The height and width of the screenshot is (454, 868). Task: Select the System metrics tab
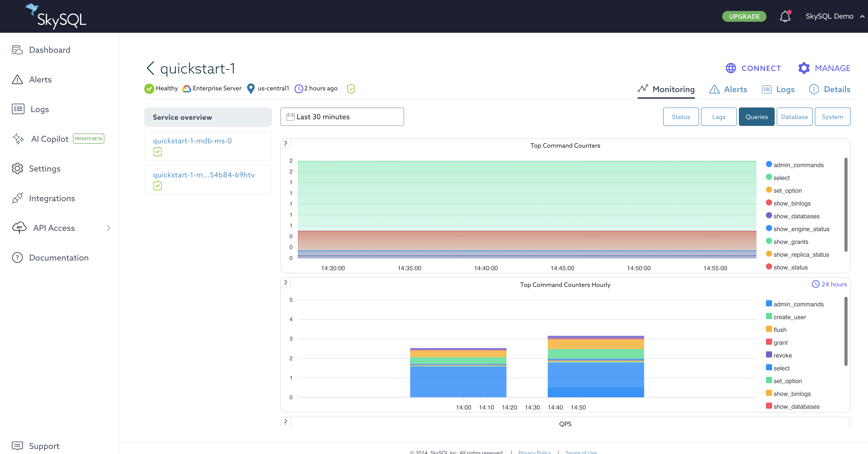click(832, 117)
